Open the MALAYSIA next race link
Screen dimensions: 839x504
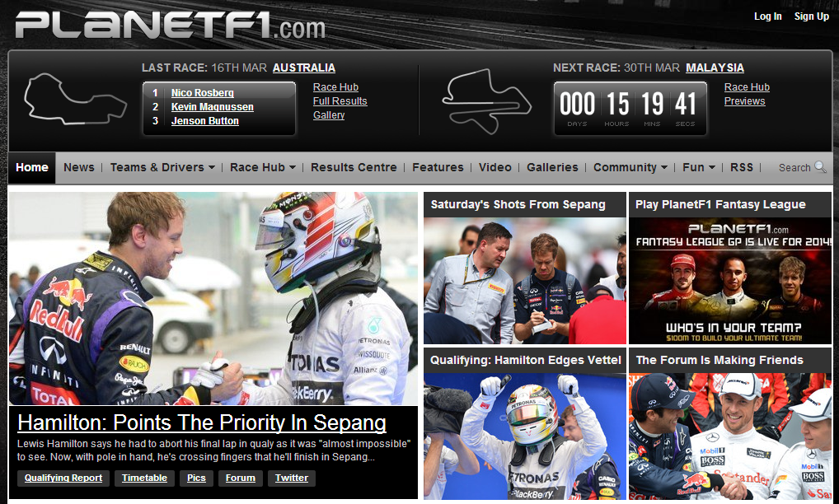(715, 68)
